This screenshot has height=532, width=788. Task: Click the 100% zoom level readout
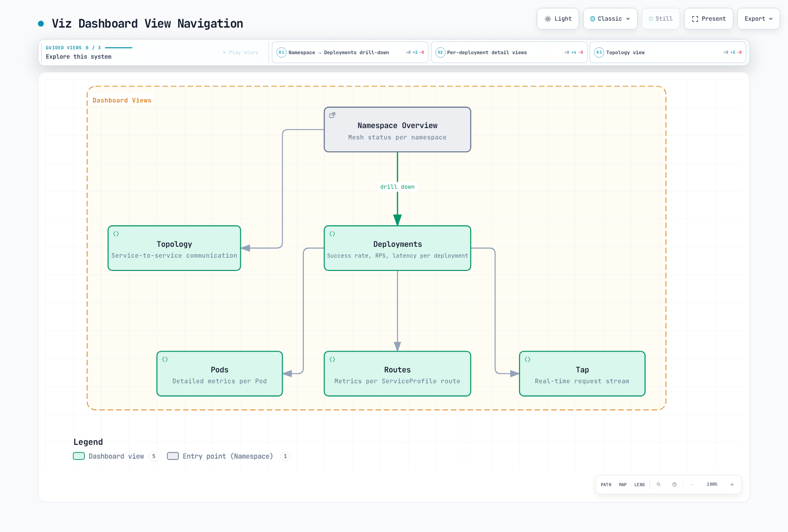[x=712, y=485]
